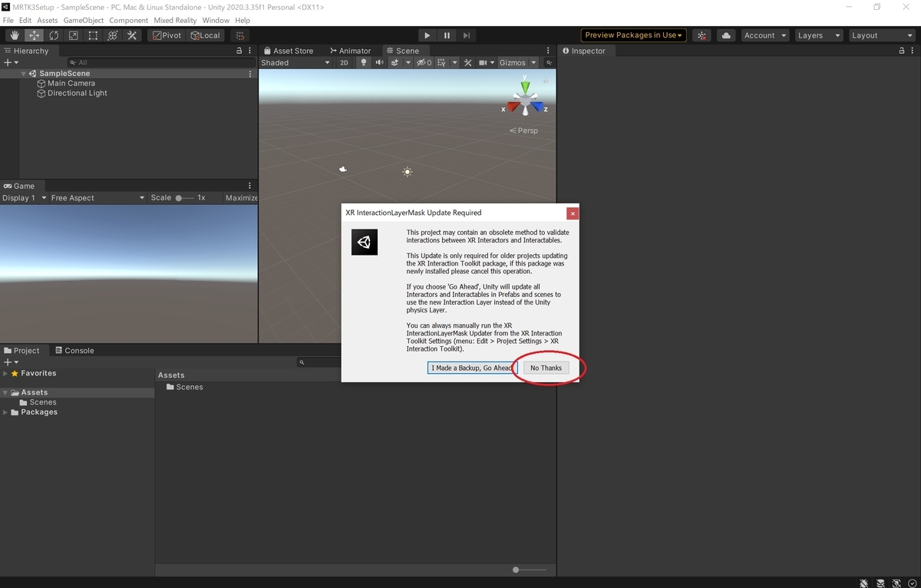Screen dimensions: 921x588
Task: Toggle scene audio speaker icon
Action: coord(379,63)
